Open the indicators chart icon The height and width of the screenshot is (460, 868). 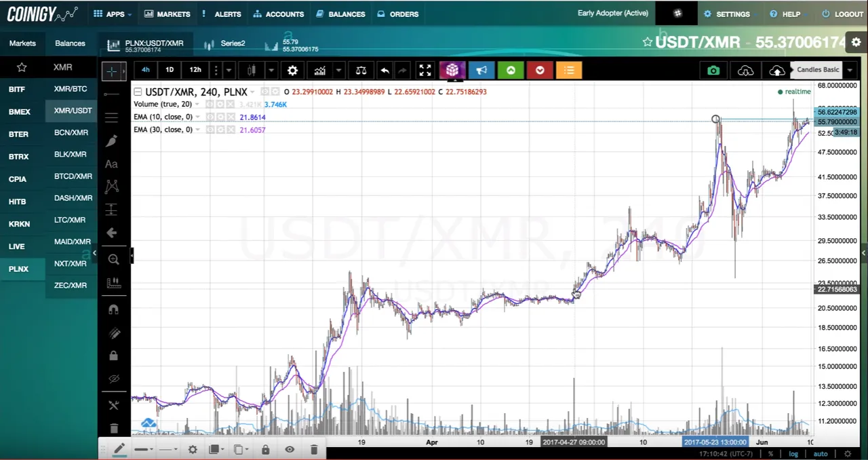click(319, 70)
